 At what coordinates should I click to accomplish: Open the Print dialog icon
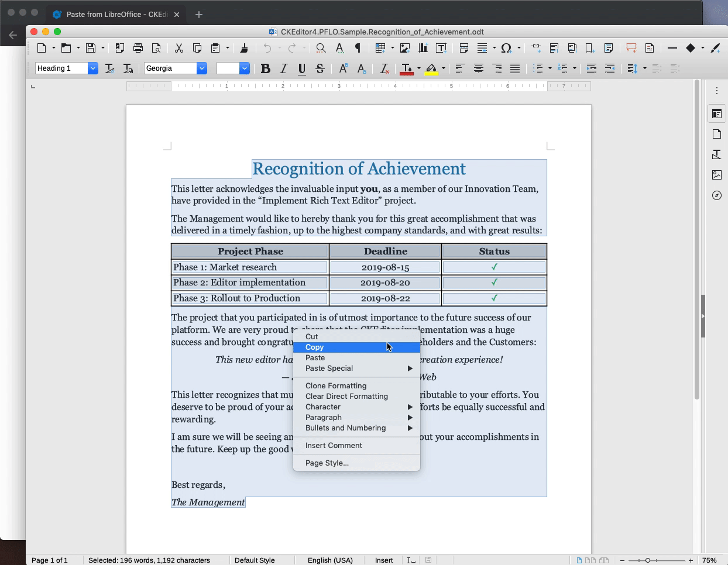click(138, 48)
